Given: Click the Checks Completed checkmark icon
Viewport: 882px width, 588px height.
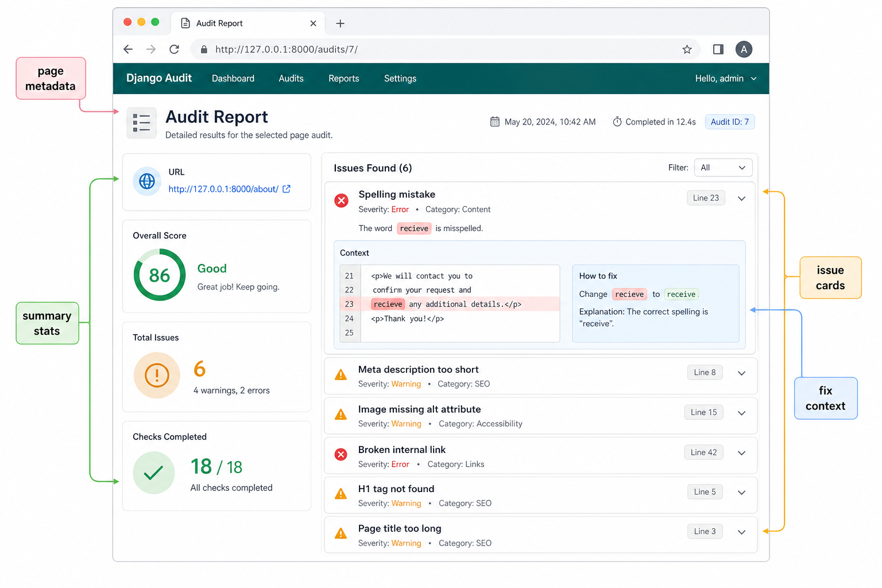Looking at the screenshot, I should click(154, 473).
